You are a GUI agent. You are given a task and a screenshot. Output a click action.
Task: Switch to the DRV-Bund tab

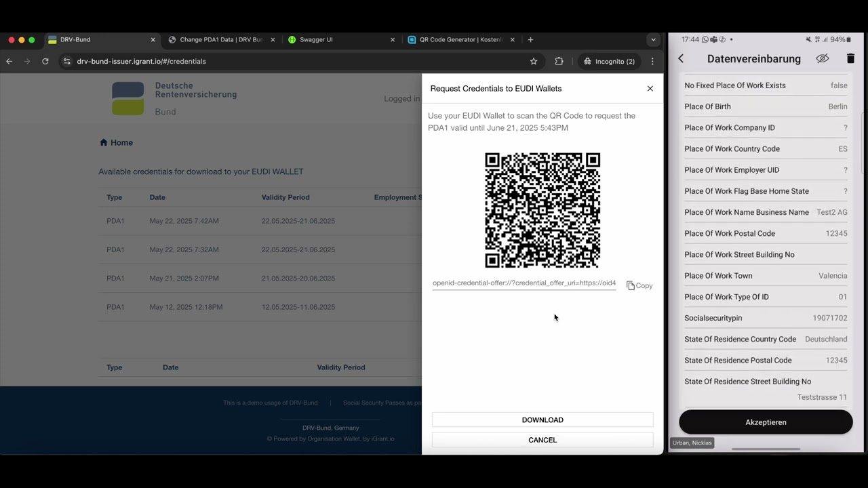(x=102, y=40)
